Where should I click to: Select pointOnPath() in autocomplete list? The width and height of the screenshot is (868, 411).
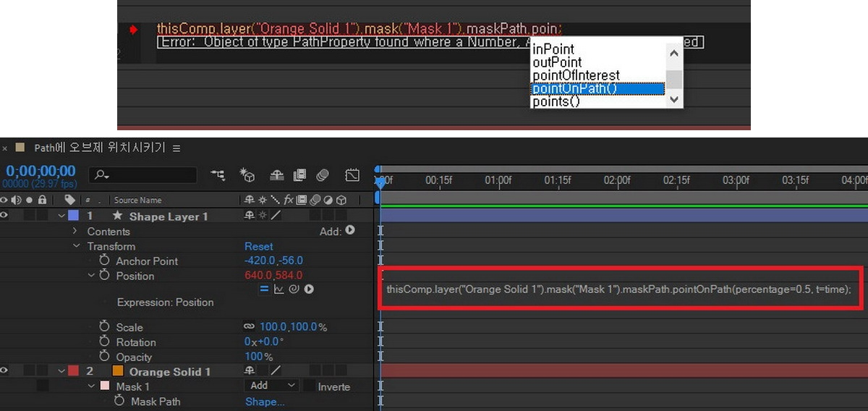point(597,88)
